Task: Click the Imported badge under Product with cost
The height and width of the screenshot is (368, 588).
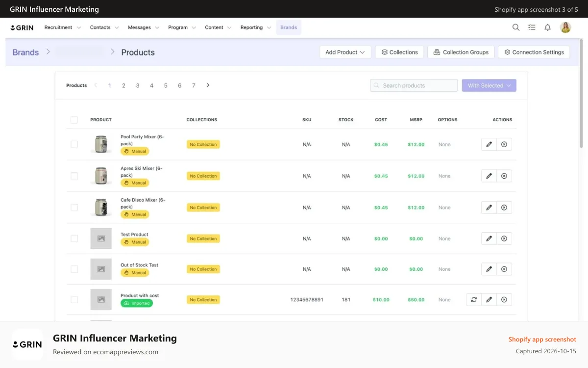Action: [137, 303]
